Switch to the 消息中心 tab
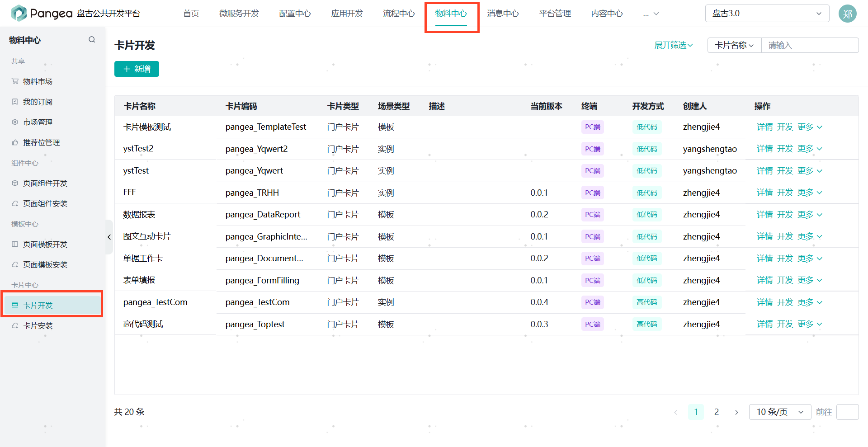 pyautogui.click(x=503, y=14)
